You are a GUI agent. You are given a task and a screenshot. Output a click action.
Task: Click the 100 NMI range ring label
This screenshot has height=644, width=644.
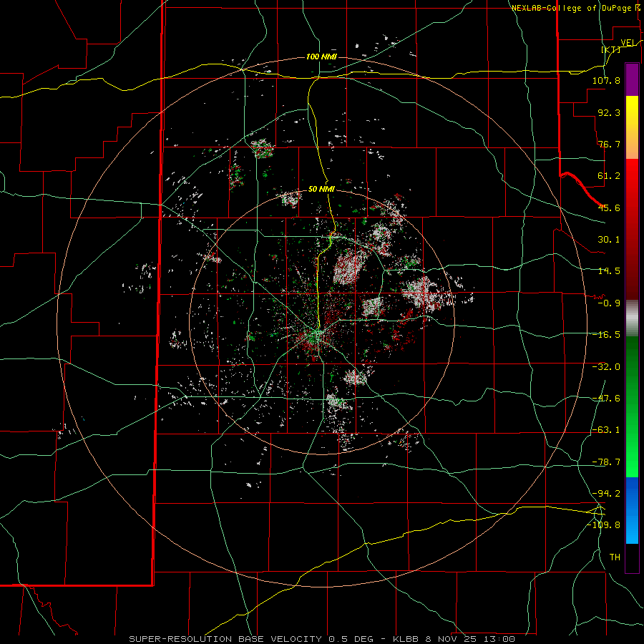tap(321, 57)
